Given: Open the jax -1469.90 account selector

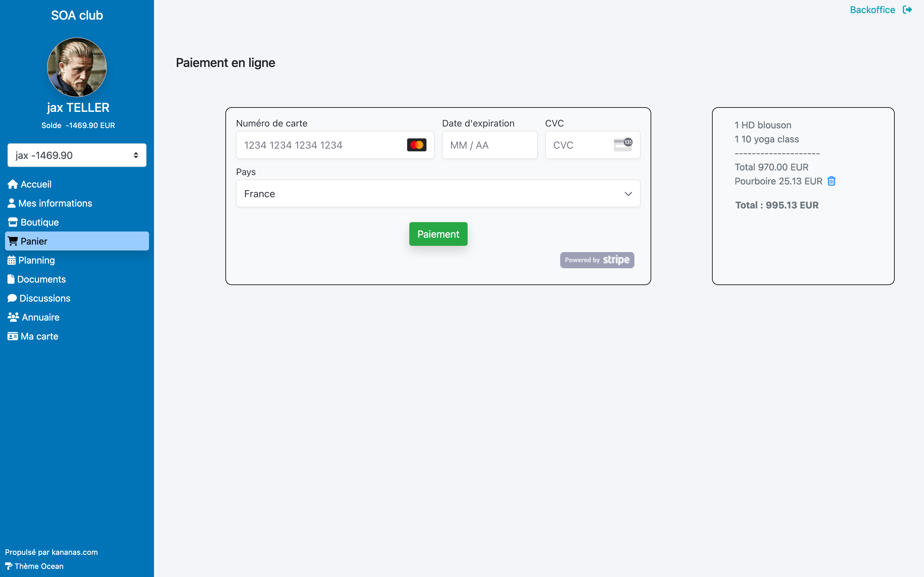Looking at the screenshot, I should coord(77,155).
